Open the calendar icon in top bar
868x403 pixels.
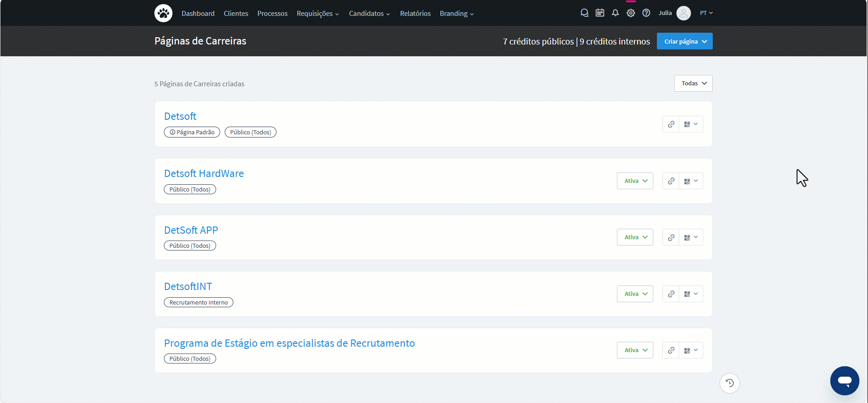click(600, 13)
